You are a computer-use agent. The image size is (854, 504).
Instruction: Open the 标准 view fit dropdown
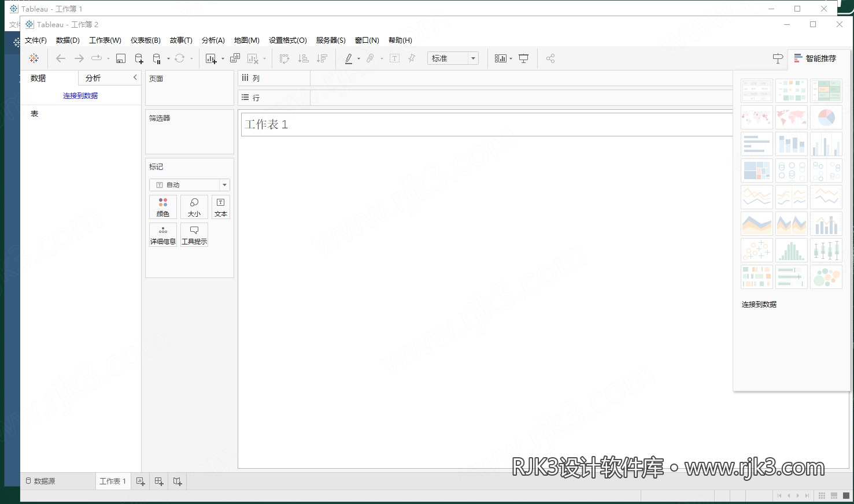click(453, 58)
